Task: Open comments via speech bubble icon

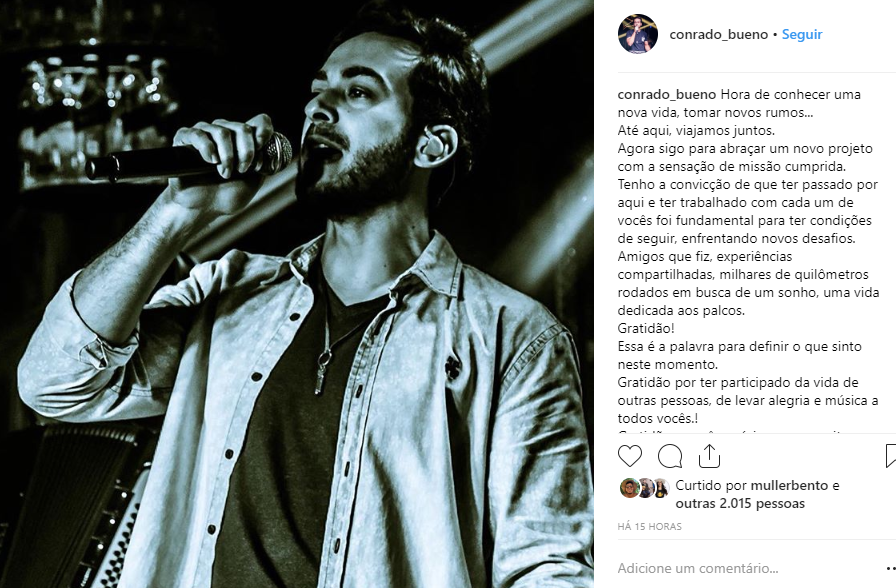Action: tap(670, 456)
